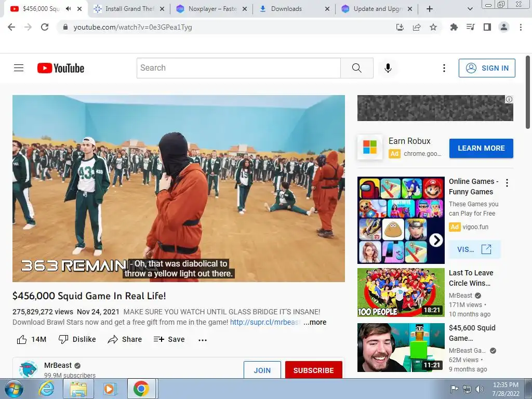Open $45,600 Squid Game thumbnail

click(401, 348)
